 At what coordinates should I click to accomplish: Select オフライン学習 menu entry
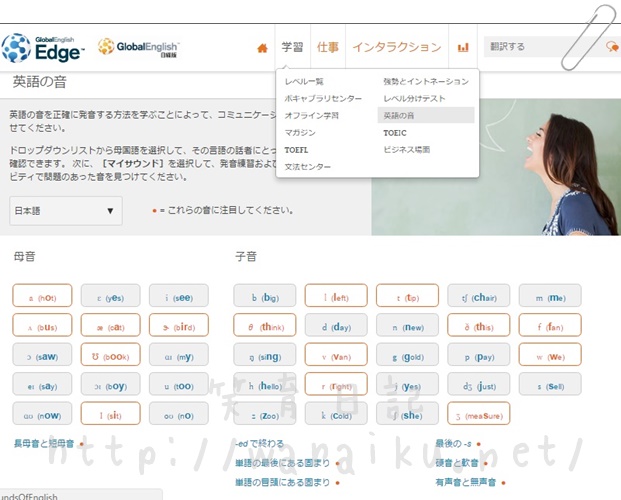coord(312,116)
